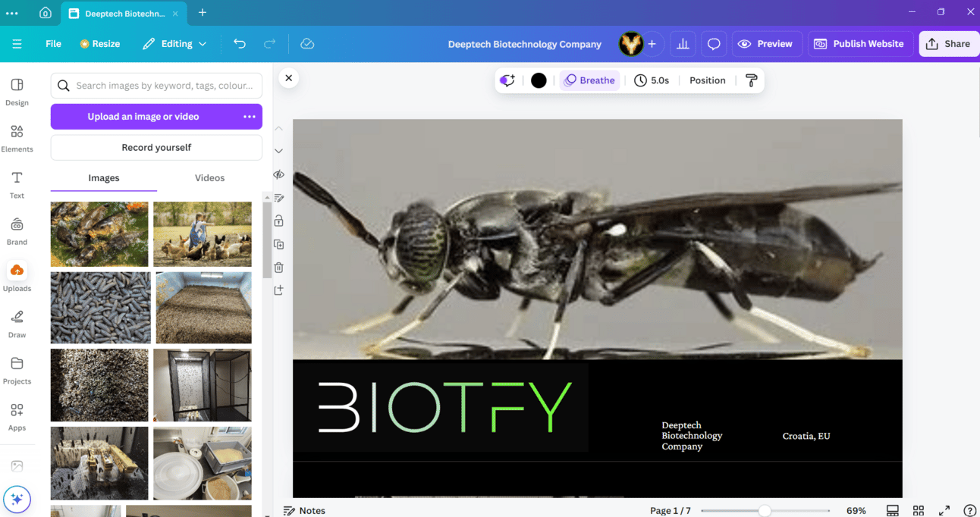This screenshot has height=517, width=980.
Task: Toggle the scroll view pages icon
Action: click(893, 510)
